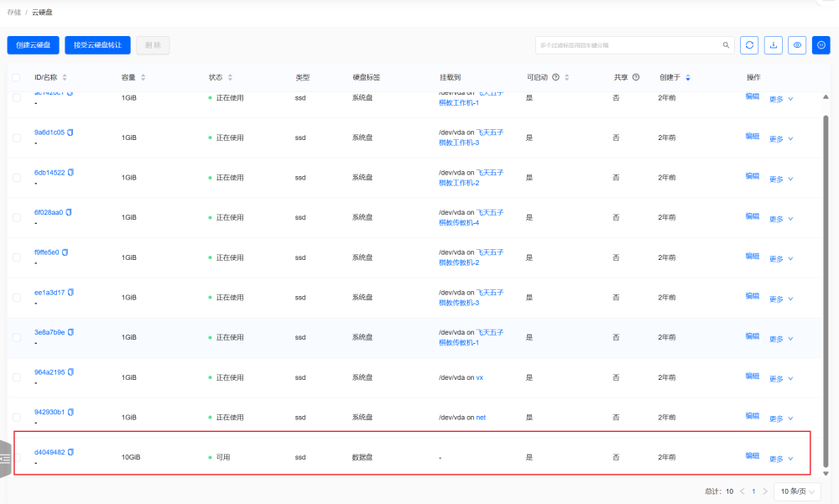Click the refresh list icon button
This screenshot has width=839, height=504.
pos(749,45)
